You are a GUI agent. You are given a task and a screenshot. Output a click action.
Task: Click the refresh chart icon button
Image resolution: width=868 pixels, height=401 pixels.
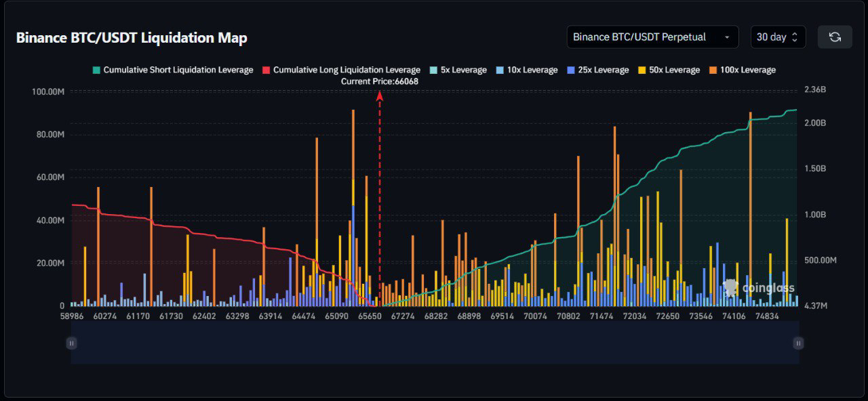[835, 37]
